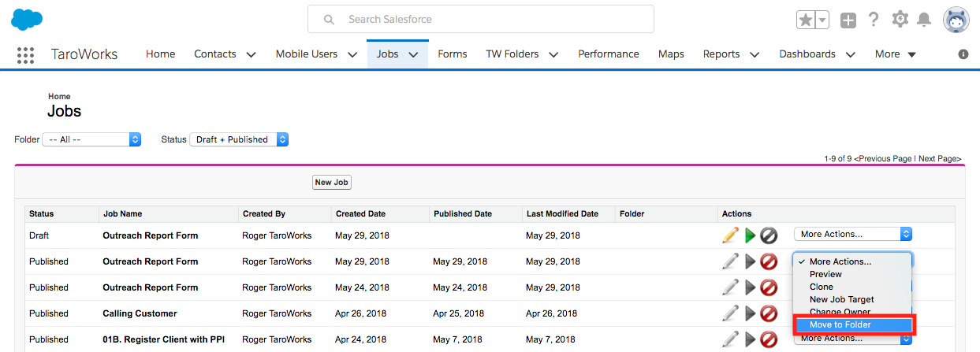Expand the Jobs tab chevron
Image resolution: width=980 pixels, height=352 pixels.
tap(413, 54)
